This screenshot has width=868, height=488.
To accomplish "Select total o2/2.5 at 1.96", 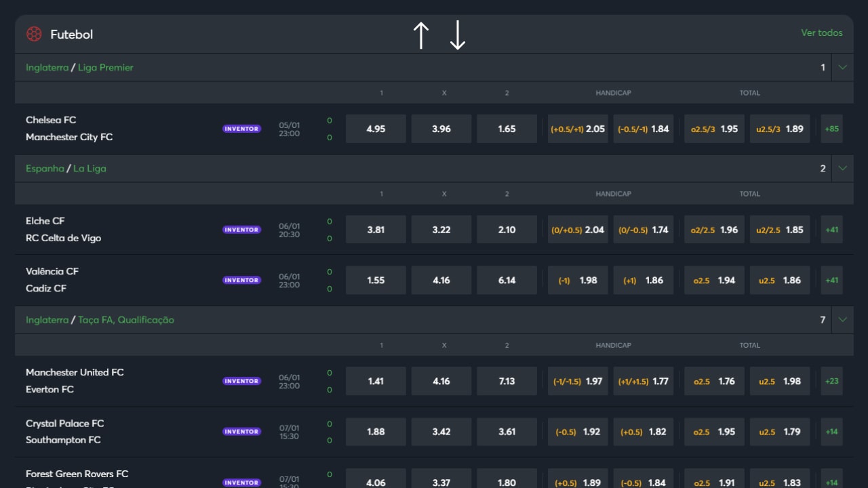I will (x=714, y=230).
